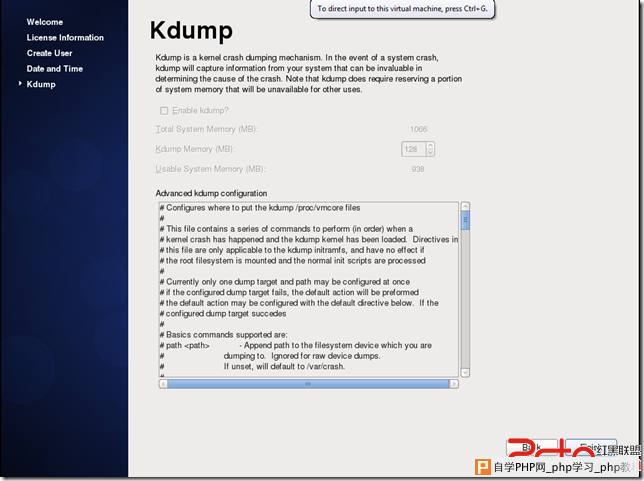The width and height of the screenshot is (644, 481).
Task: Click horizontal scrollbar right arrow
Action: pos(454,384)
